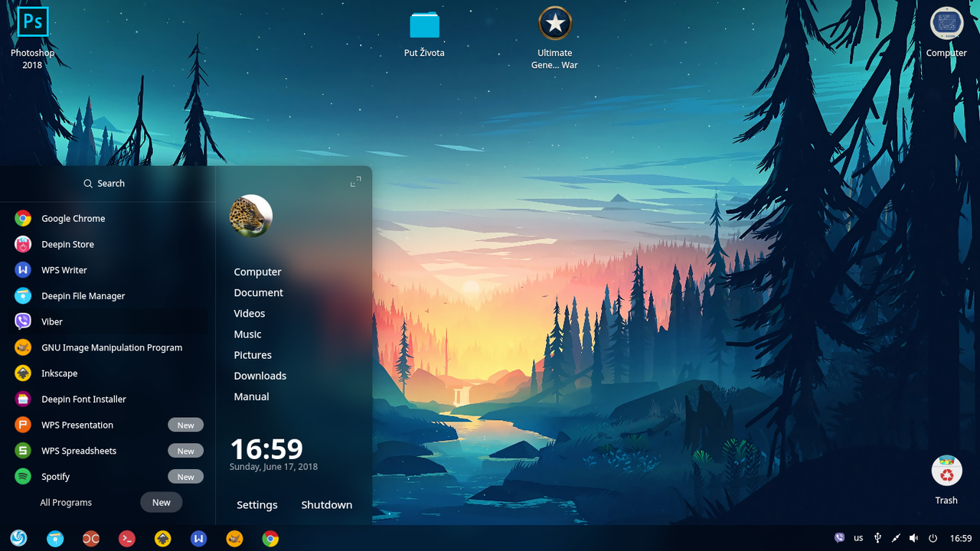Viewport: 980px width, 551px height.
Task: Open Videos folder in launcher sidebar
Action: tap(250, 313)
